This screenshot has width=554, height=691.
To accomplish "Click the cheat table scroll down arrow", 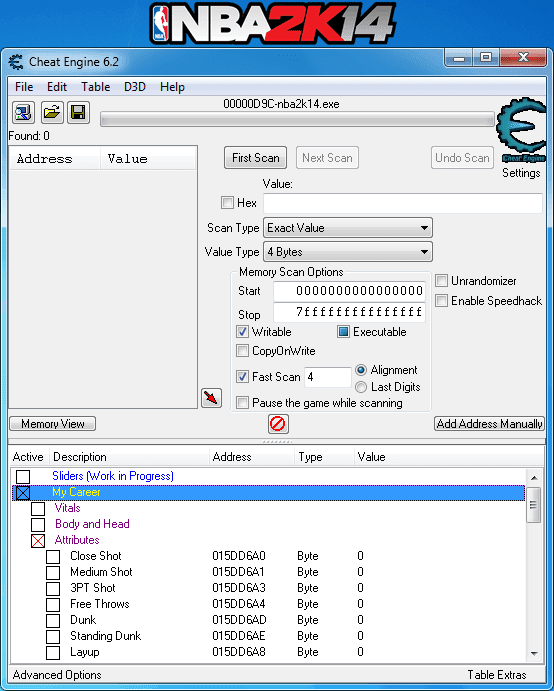I will (534, 654).
